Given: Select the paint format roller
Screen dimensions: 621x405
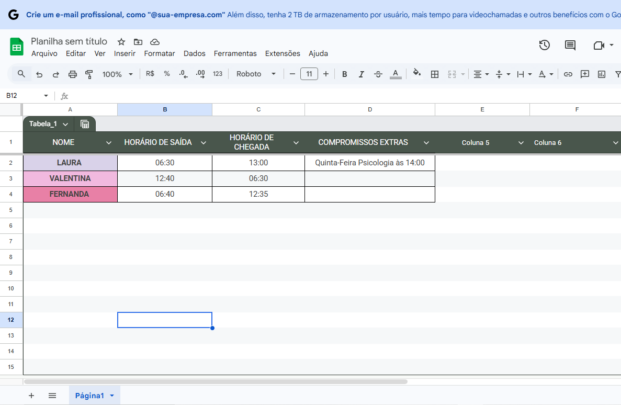Looking at the screenshot, I should click(89, 74).
